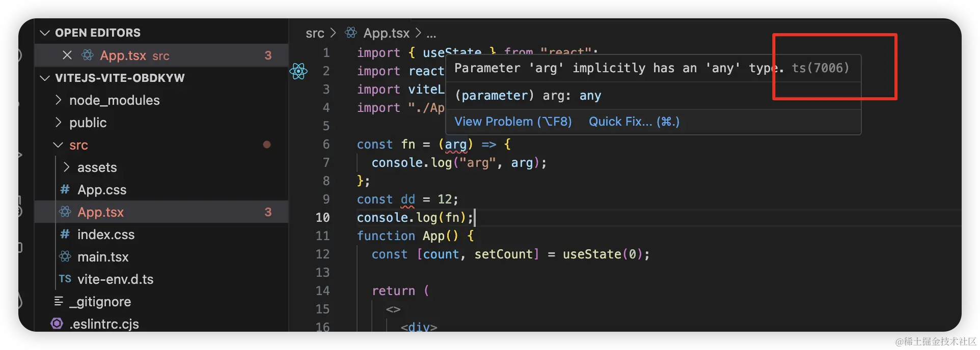Click the underlined arg parameter on line 6
Viewport: 980px width, 350px height.
tap(456, 144)
